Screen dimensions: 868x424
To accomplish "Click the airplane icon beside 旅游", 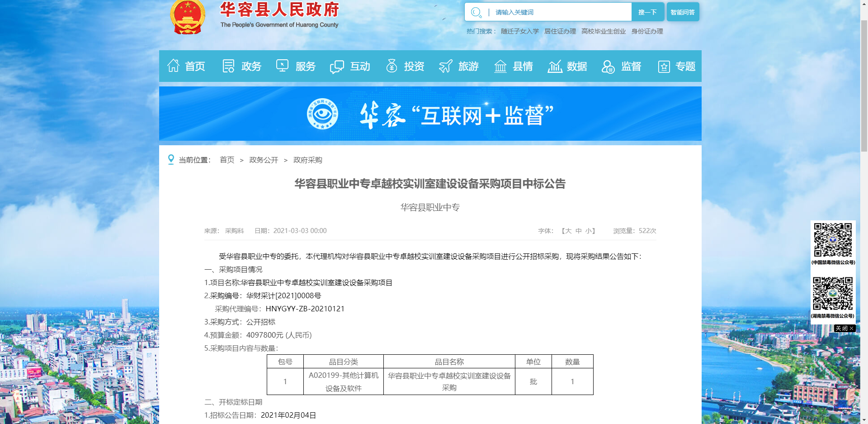I will [446, 66].
